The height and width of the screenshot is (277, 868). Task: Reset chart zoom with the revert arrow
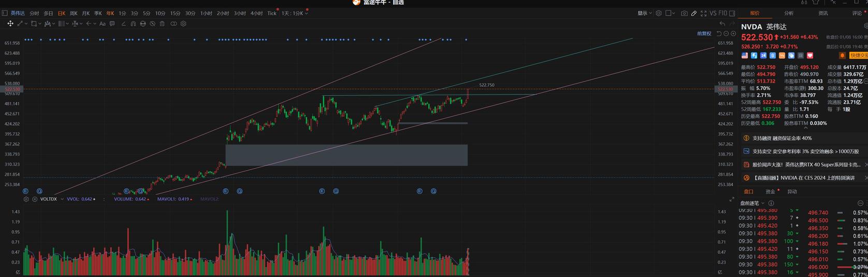tap(719, 34)
